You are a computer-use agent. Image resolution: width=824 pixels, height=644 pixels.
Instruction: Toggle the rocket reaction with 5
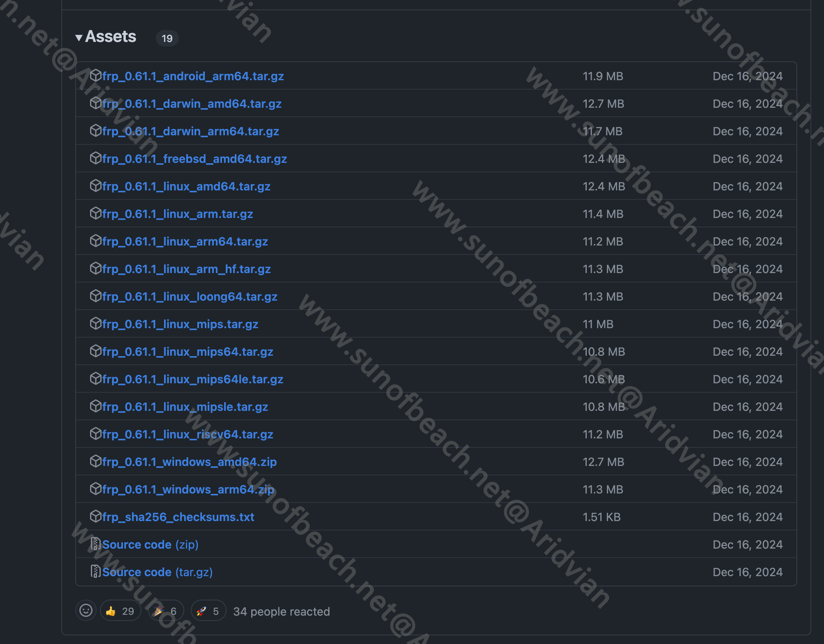tap(208, 611)
